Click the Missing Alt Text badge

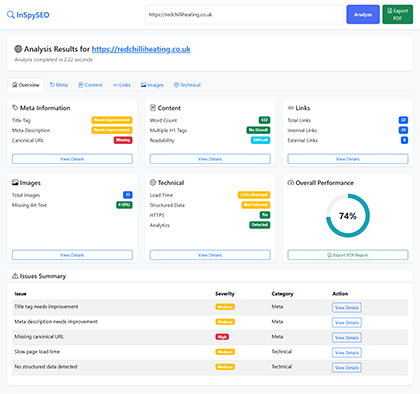[x=124, y=205]
